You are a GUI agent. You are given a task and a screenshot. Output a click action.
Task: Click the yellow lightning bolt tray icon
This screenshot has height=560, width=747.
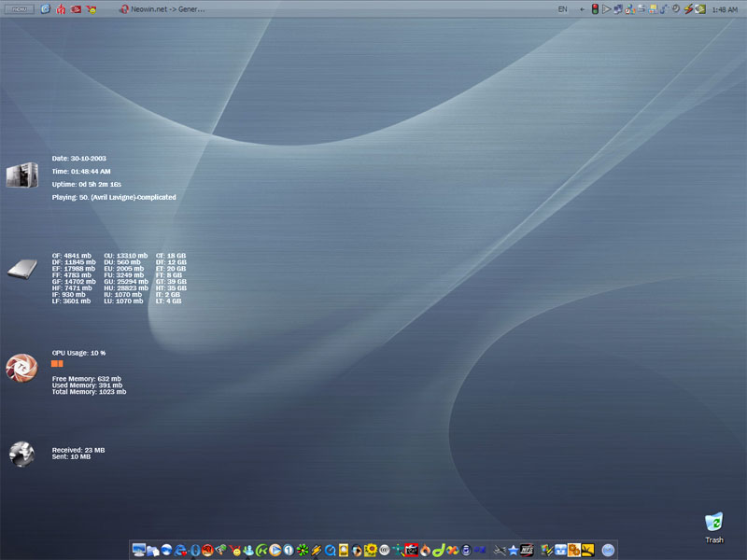point(687,9)
